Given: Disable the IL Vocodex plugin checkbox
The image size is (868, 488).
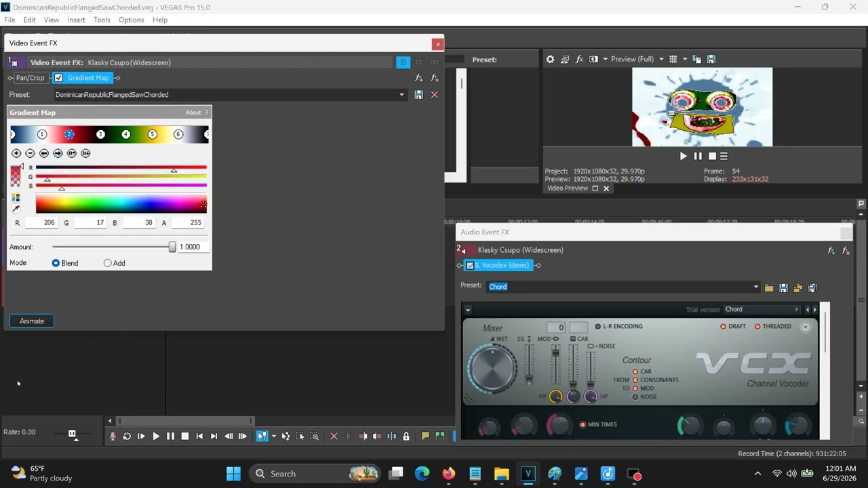Looking at the screenshot, I should (x=470, y=266).
